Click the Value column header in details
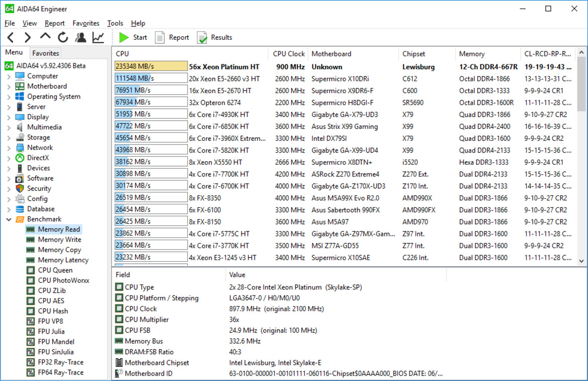The width and height of the screenshot is (588, 381). (335, 275)
